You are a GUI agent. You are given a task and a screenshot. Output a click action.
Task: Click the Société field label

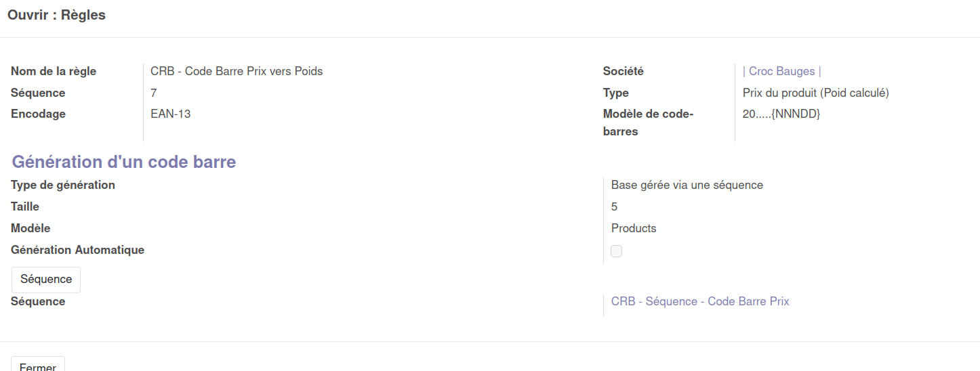tap(623, 71)
